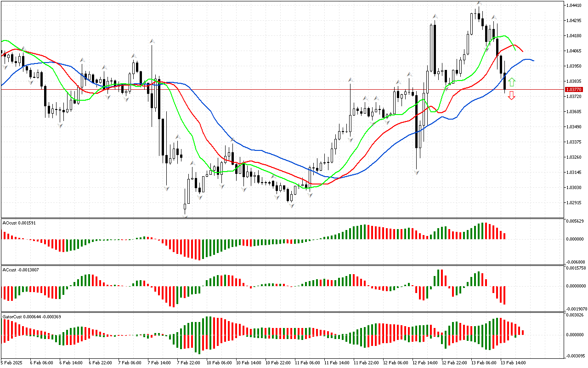This screenshot has height=368, width=588.
Task: Click the red current price tag 1.03770
Action: point(574,89)
